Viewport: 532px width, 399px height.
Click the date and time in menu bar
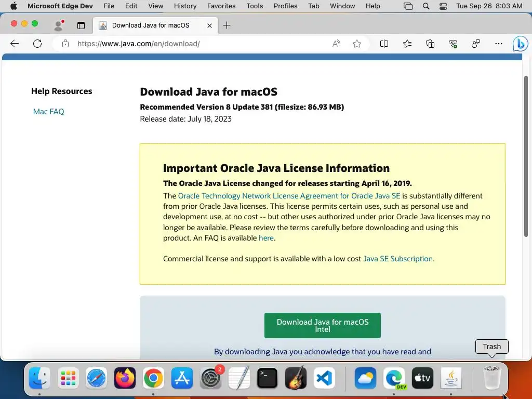pos(489,6)
